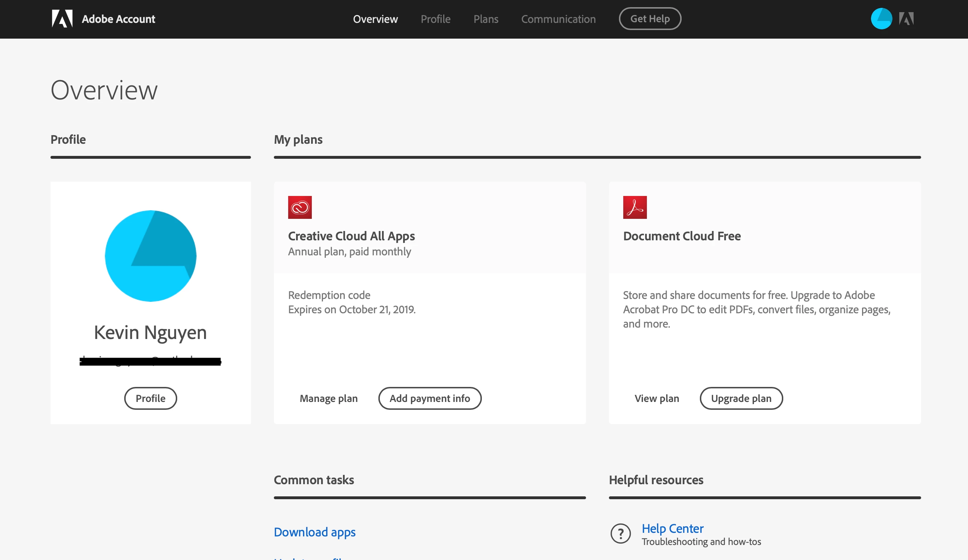The width and height of the screenshot is (968, 560).
Task: Open the Profile tab in the navigation
Action: (435, 19)
